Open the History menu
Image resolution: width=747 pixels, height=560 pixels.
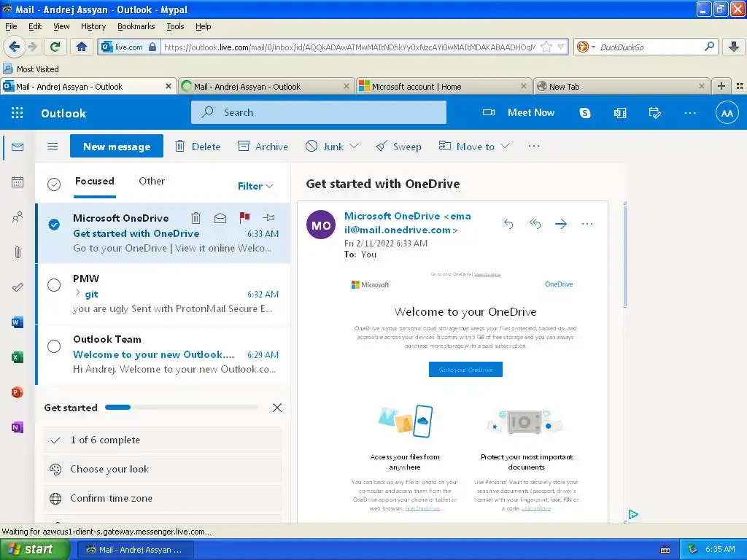coord(93,26)
